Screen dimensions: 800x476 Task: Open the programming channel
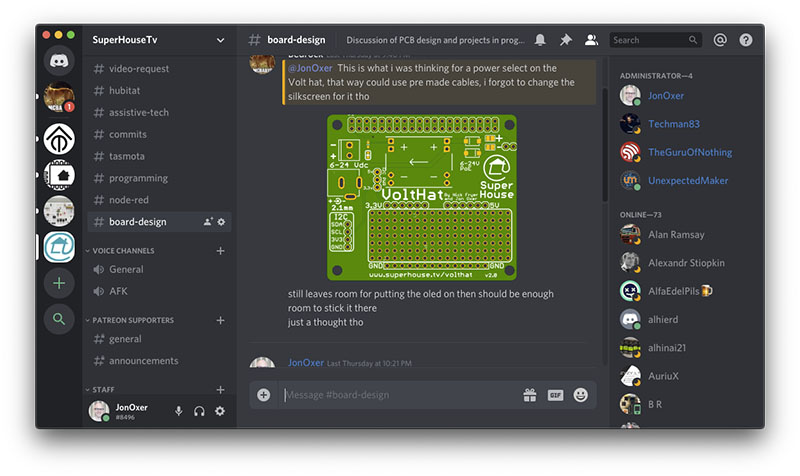[x=159, y=179]
